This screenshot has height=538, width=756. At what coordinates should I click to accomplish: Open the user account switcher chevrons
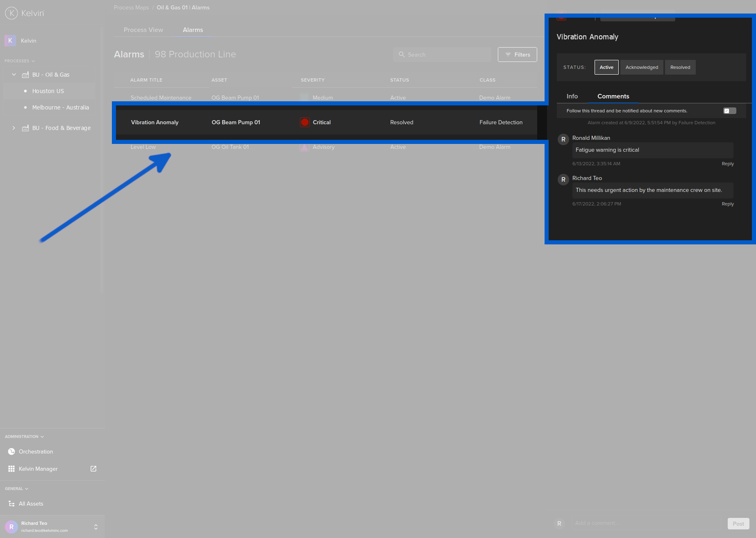tap(96, 527)
